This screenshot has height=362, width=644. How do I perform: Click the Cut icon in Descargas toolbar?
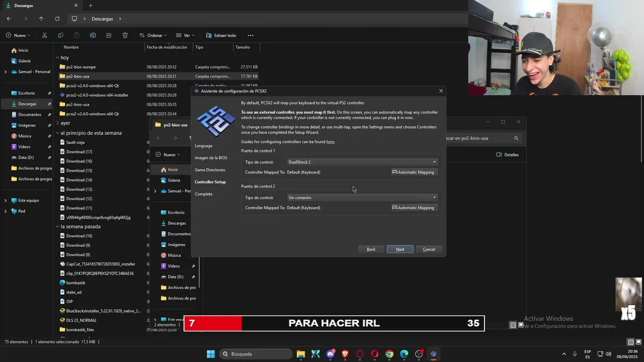(x=44, y=35)
